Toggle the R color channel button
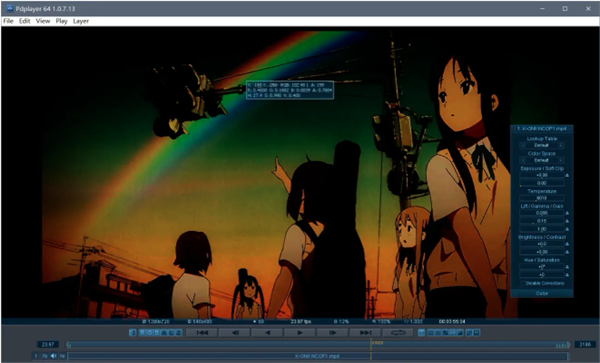This screenshot has width=600, height=363. click(142, 333)
